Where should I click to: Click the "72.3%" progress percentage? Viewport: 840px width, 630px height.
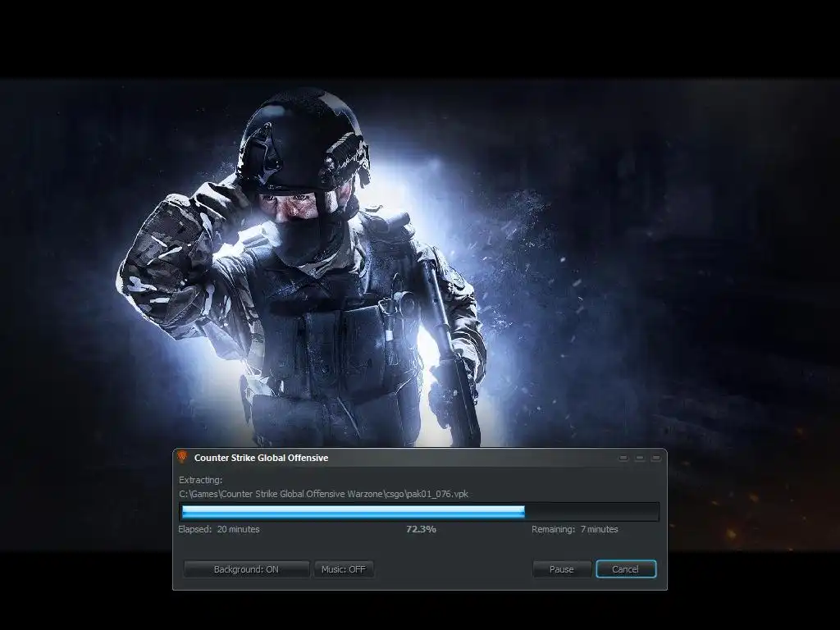pyautogui.click(x=421, y=529)
